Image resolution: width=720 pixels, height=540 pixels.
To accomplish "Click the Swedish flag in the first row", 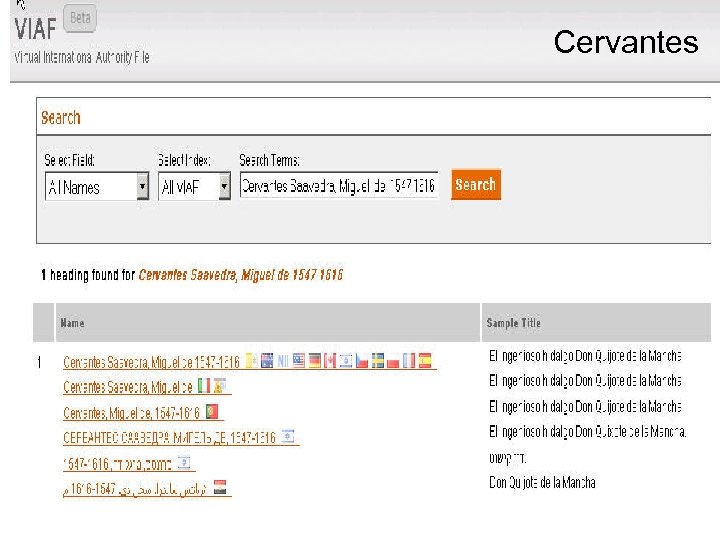I will tap(378, 361).
